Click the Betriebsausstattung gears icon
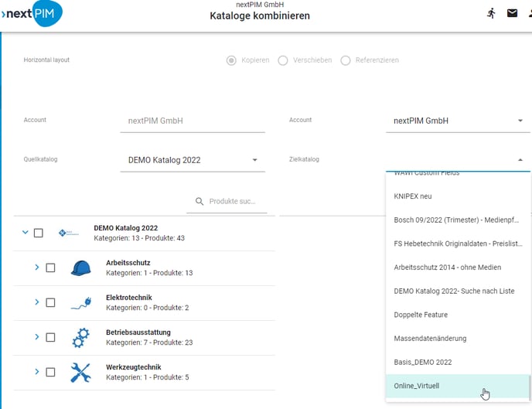Viewport: 532px width, 409px height. [80, 337]
